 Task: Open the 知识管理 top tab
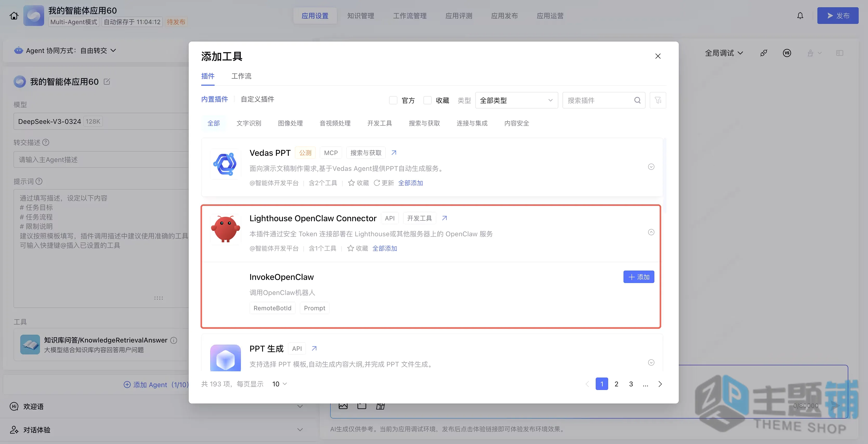[x=361, y=16]
